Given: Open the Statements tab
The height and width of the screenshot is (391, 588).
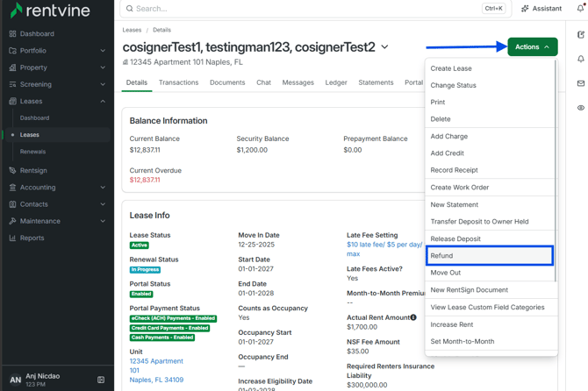Looking at the screenshot, I should [376, 82].
